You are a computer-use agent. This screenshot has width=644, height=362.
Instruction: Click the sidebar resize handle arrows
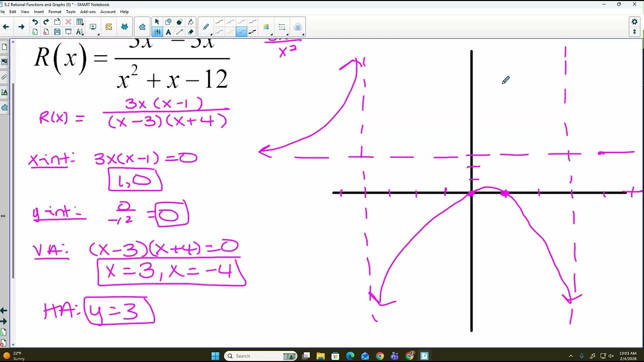pyautogui.click(x=3, y=216)
